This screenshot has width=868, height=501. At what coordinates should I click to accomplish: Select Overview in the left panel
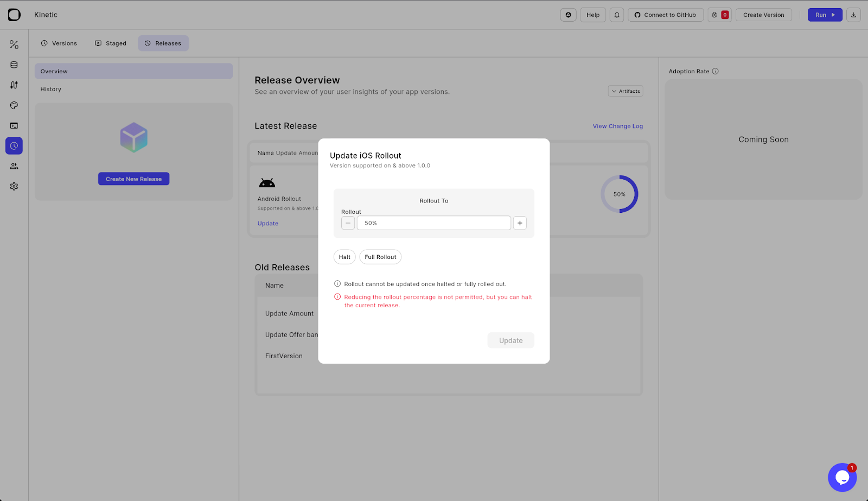pyautogui.click(x=133, y=71)
